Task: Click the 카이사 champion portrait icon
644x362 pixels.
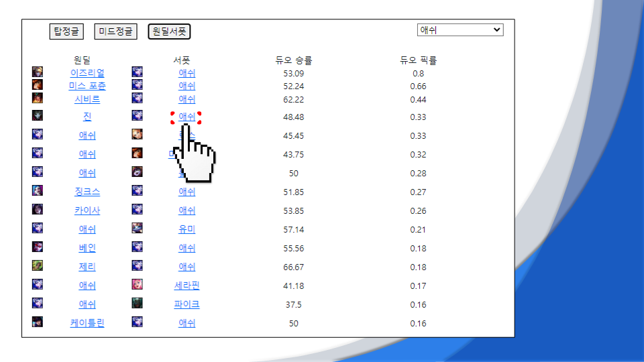Action: pos(38,209)
